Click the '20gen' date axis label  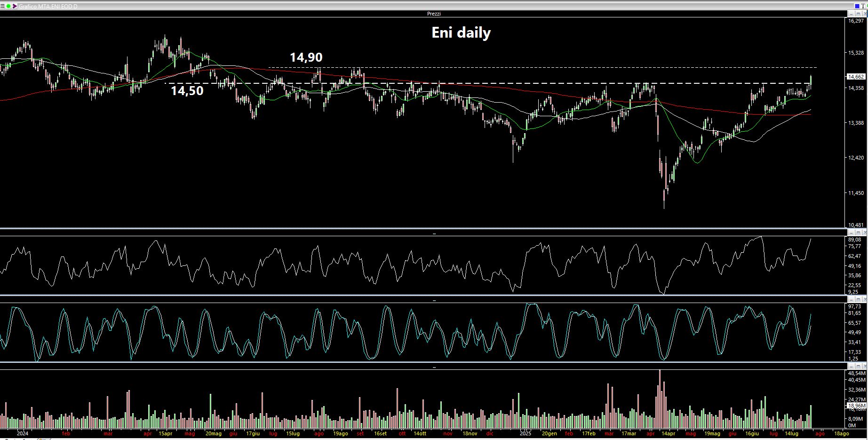pos(549,433)
